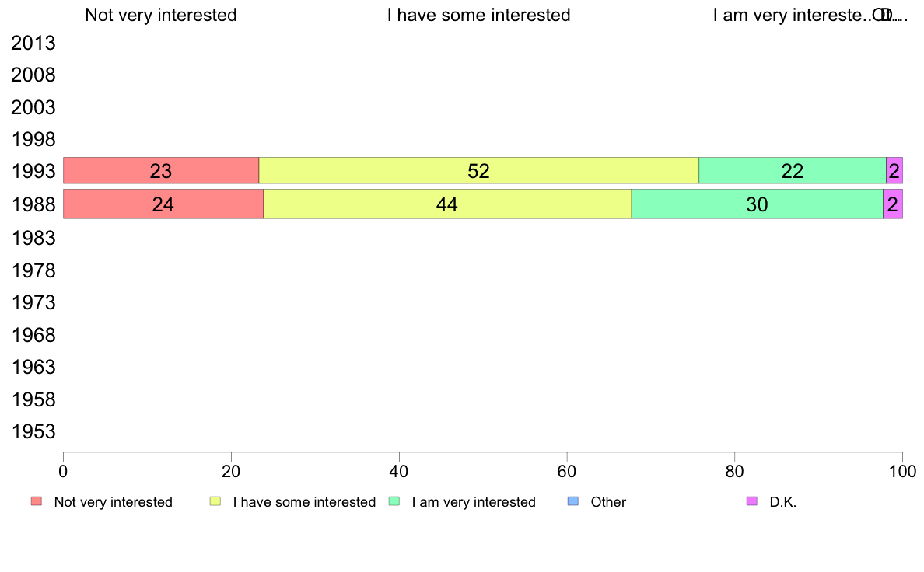Click the blue Other legend swatch
Image resolution: width=924 pixels, height=572 pixels.
[x=572, y=501]
